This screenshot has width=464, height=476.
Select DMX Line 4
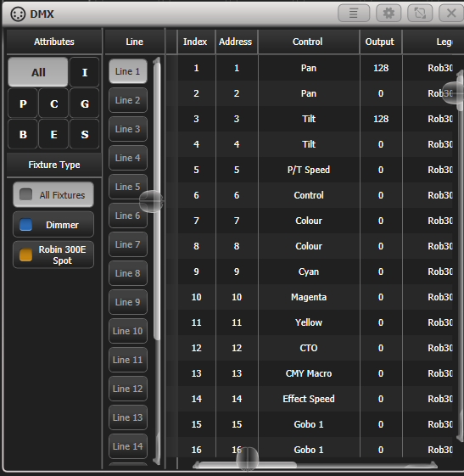(128, 158)
